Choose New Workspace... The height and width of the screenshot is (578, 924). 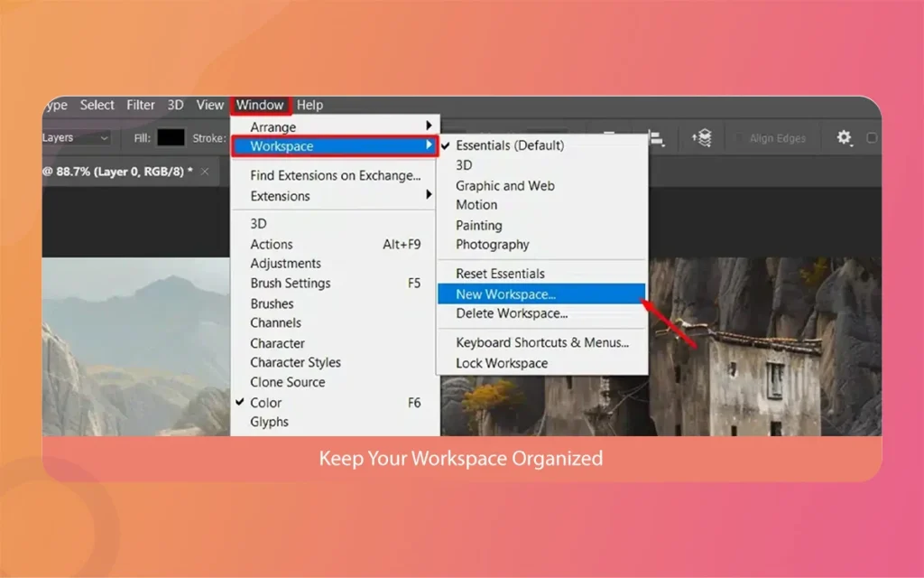[x=541, y=294]
